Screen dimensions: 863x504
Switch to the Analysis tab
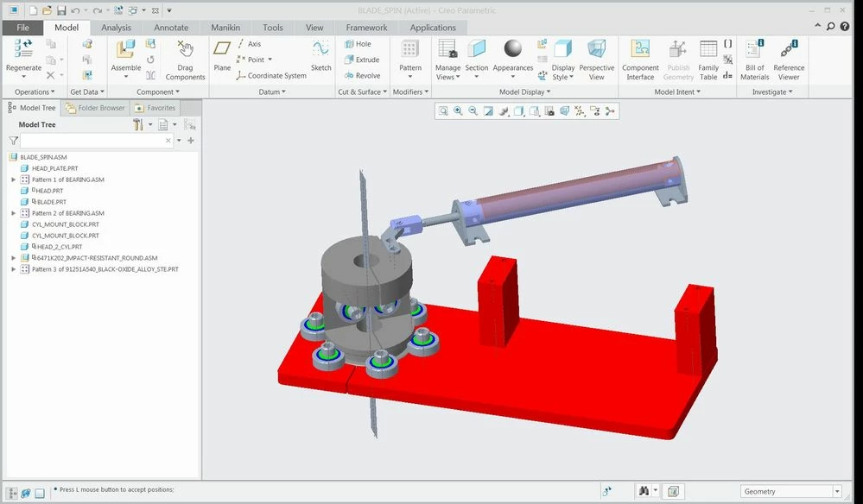[x=116, y=28]
